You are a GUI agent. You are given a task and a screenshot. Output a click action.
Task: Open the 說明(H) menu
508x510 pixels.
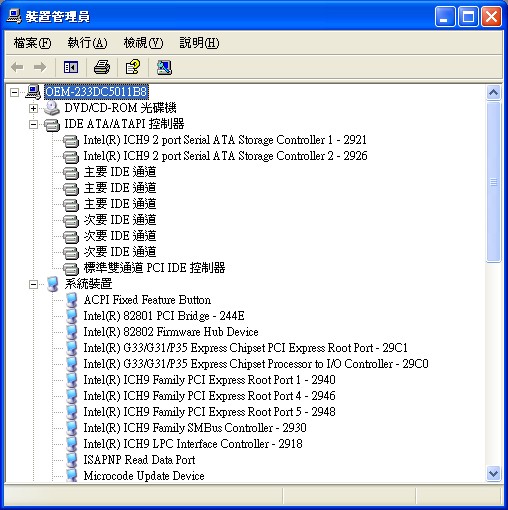click(199, 43)
